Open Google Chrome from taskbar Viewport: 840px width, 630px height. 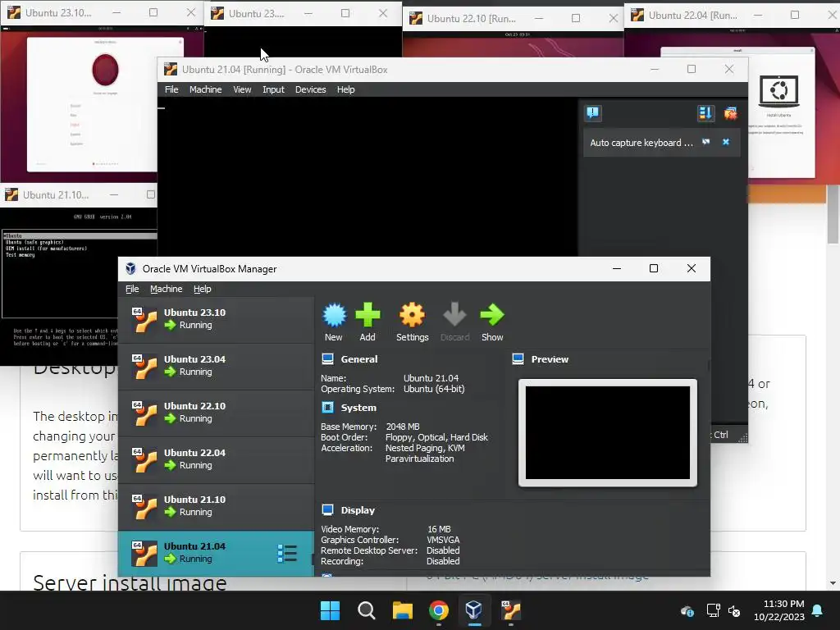pyautogui.click(x=439, y=610)
